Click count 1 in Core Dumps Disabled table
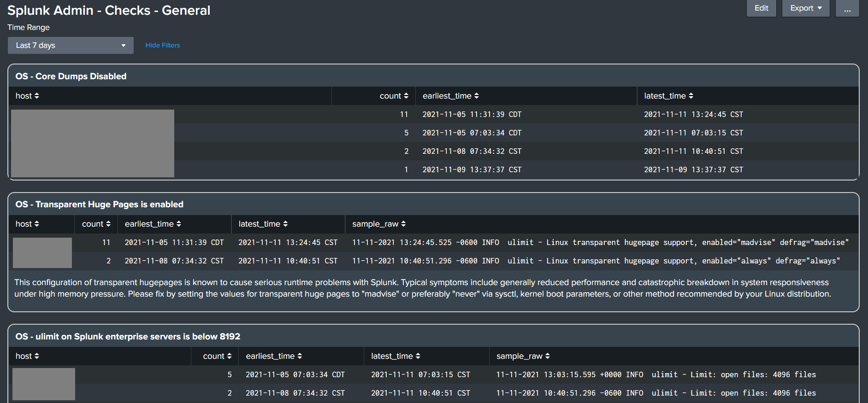 pyautogui.click(x=406, y=169)
